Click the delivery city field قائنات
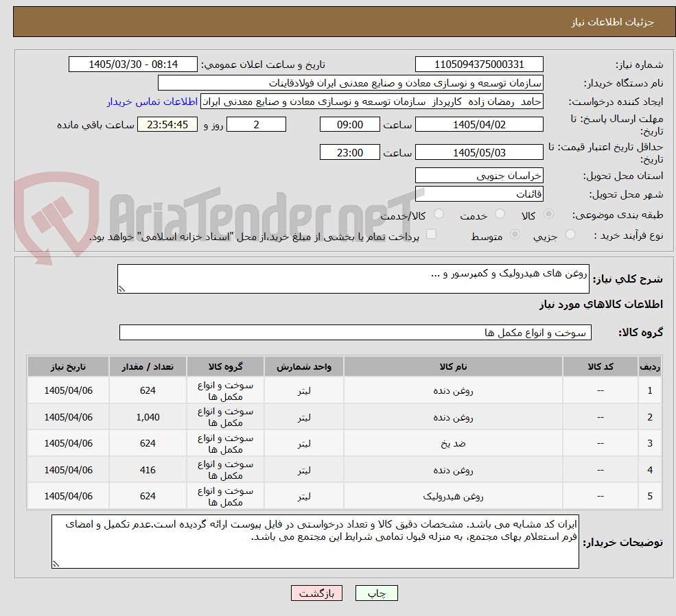Screen dimensions: 676x616 [x=479, y=194]
